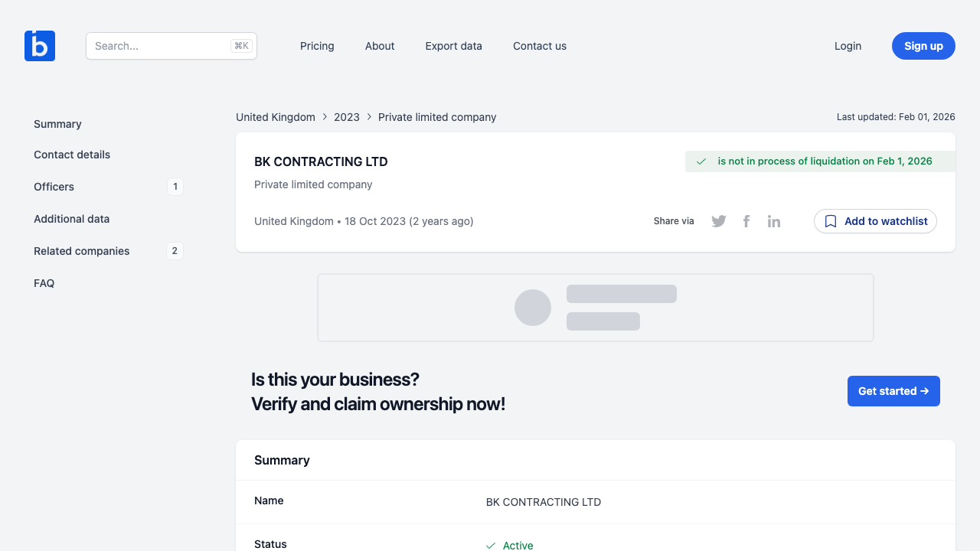This screenshot has width=980, height=551.
Task: Click the Officers count badge
Action: [x=175, y=187]
